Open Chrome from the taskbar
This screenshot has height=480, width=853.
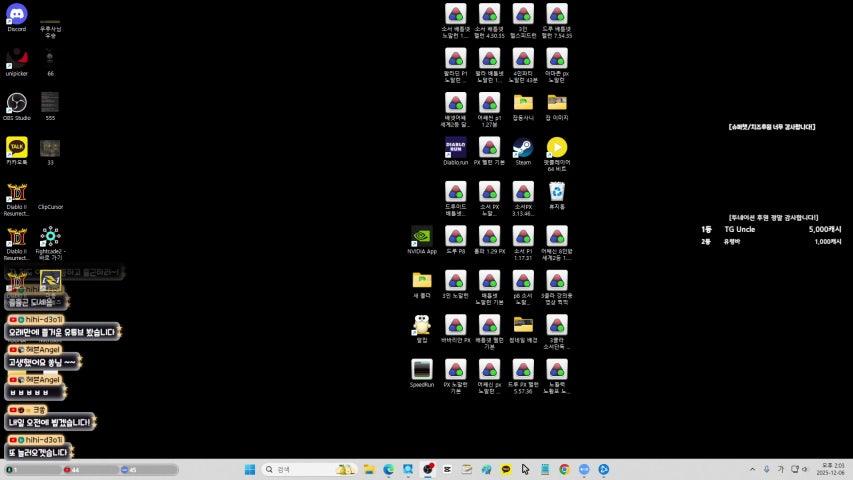564,469
